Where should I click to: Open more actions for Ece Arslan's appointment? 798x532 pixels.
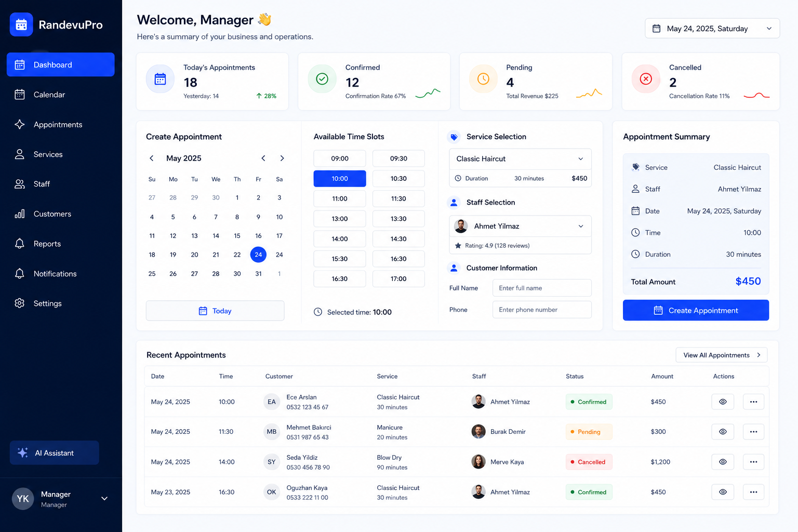(753, 402)
